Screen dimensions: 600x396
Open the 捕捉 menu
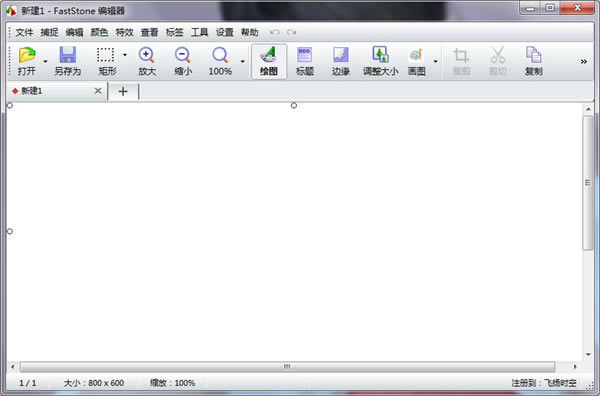click(49, 33)
